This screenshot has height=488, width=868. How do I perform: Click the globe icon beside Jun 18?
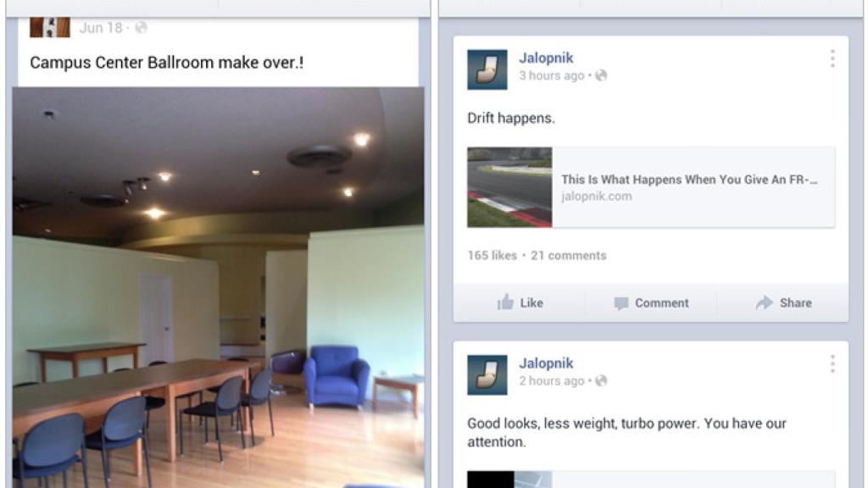coord(142,27)
